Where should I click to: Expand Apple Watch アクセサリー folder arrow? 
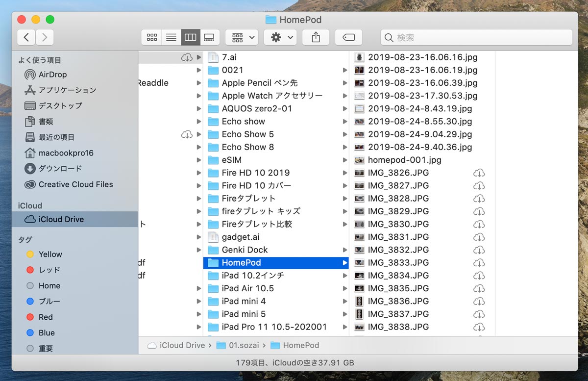click(345, 96)
